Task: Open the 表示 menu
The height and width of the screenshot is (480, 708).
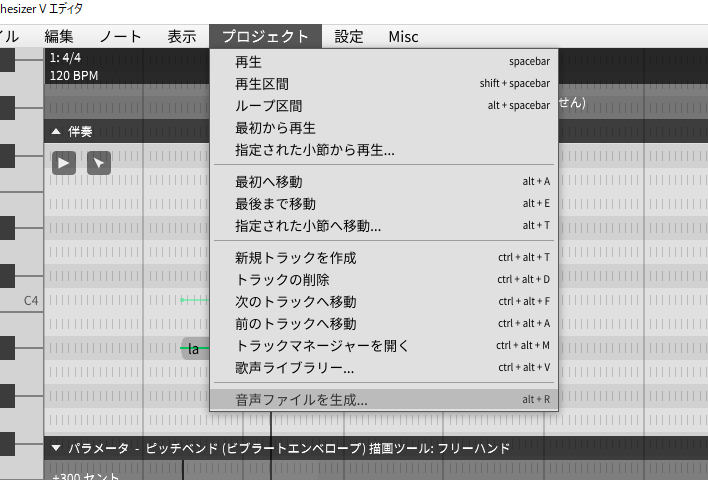Action: 182,37
